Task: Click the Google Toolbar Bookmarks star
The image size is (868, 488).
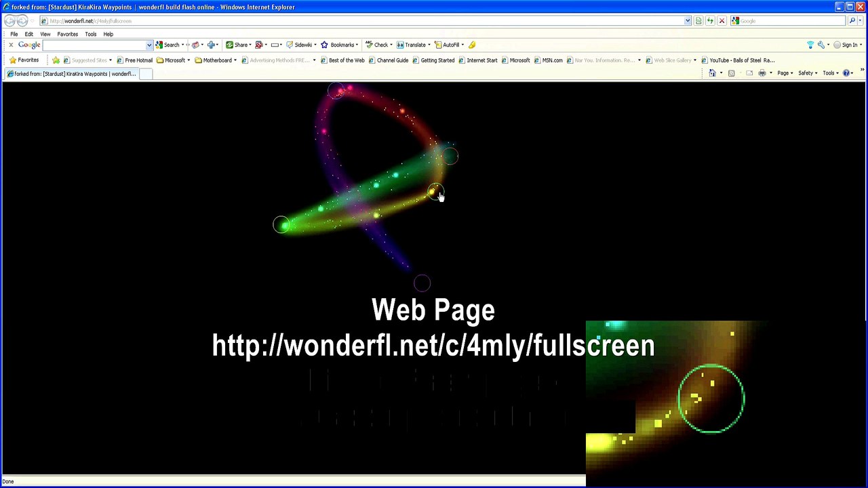Action: 324,45
